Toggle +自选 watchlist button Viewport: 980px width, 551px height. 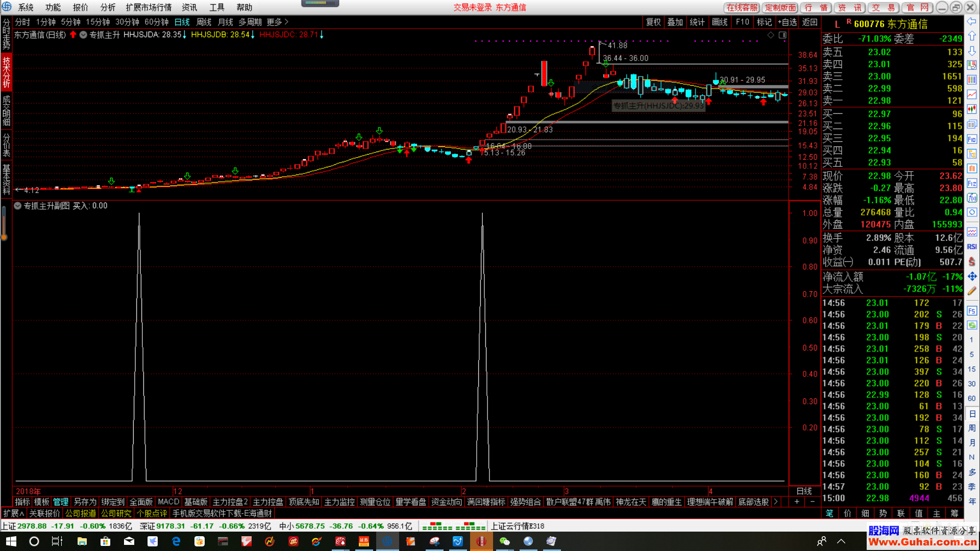tap(787, 22)
